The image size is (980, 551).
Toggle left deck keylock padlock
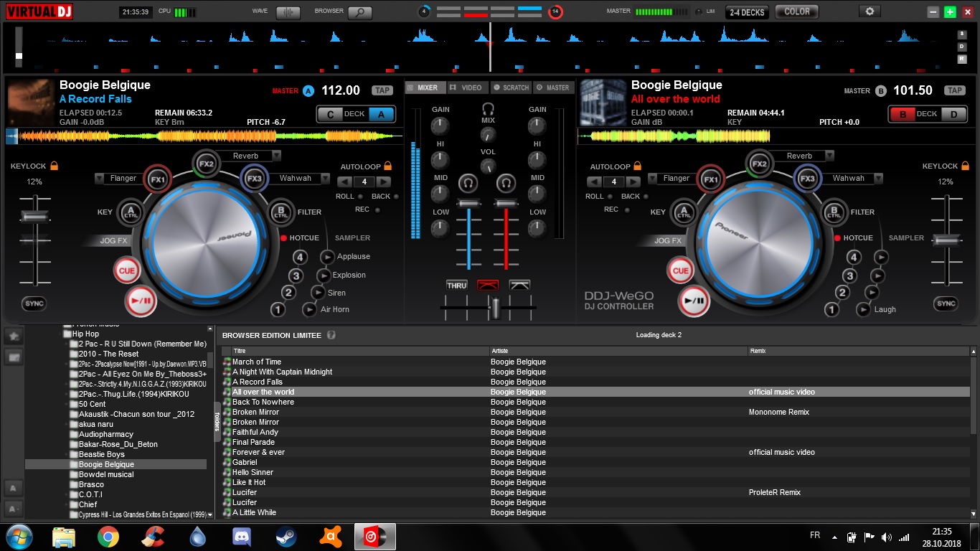55,166
